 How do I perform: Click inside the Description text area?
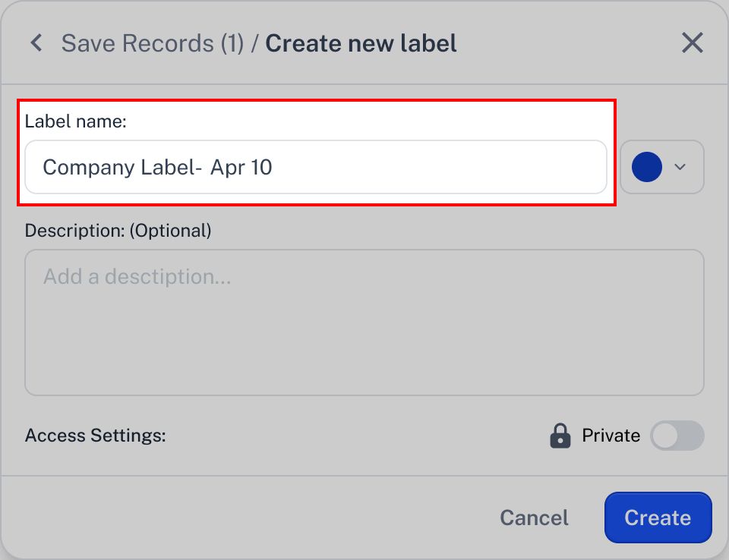coord(364,322)
